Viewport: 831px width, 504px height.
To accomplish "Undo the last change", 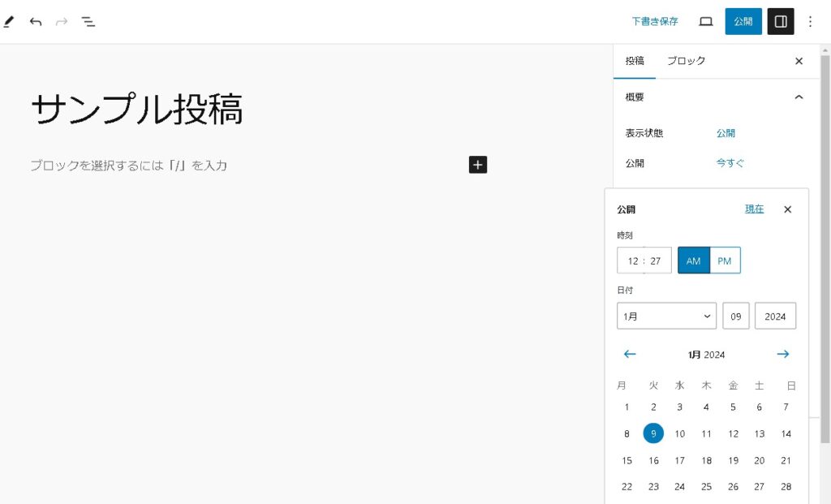I will (x=36, y=22).
